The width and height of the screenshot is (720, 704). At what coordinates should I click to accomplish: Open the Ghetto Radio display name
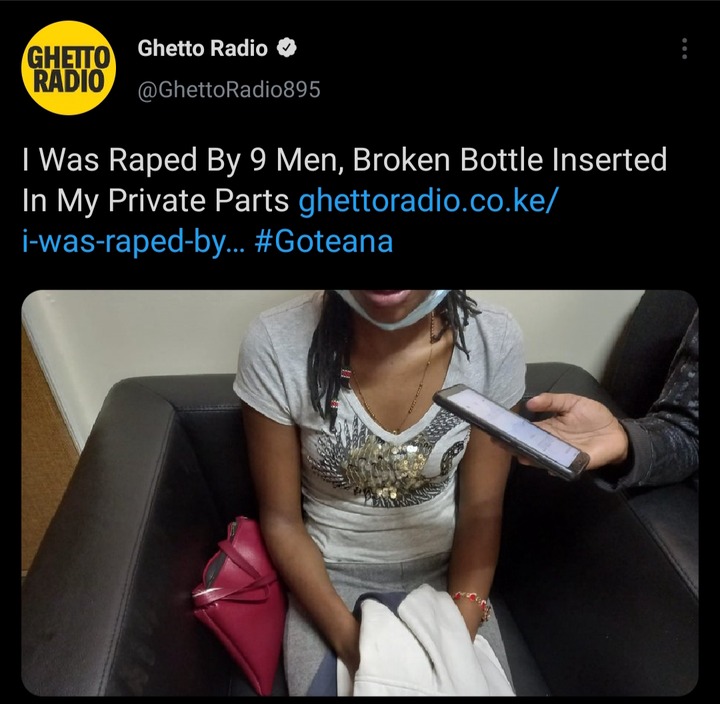(202, 48)
